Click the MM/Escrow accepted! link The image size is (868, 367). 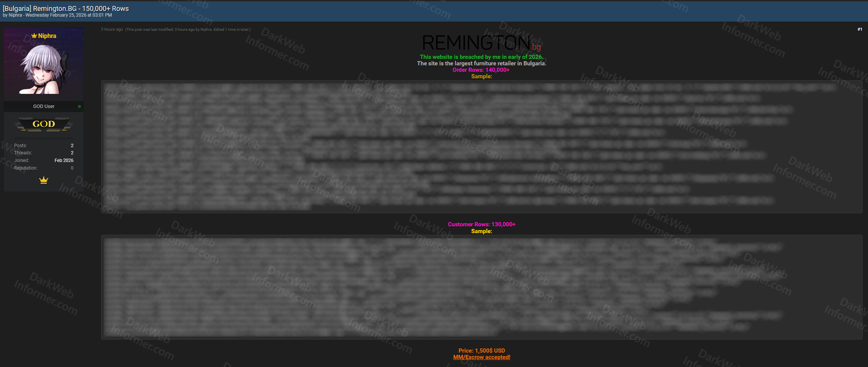tap(481, 357)
